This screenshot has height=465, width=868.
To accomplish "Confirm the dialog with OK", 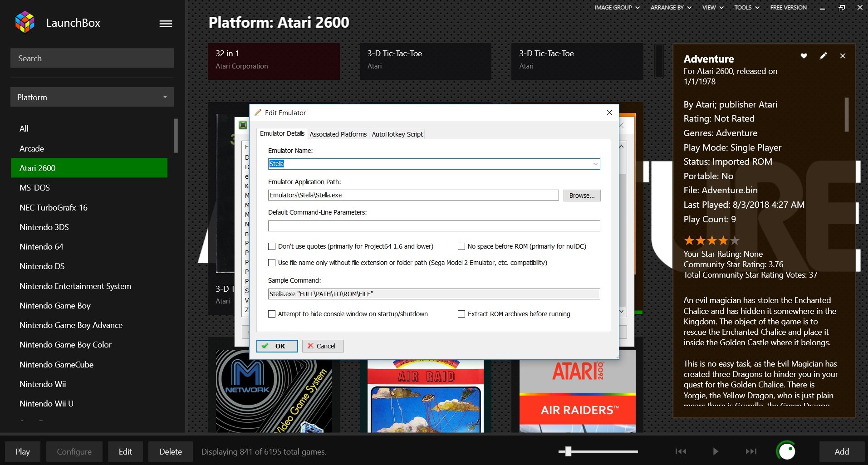I will tap(277, 346).
